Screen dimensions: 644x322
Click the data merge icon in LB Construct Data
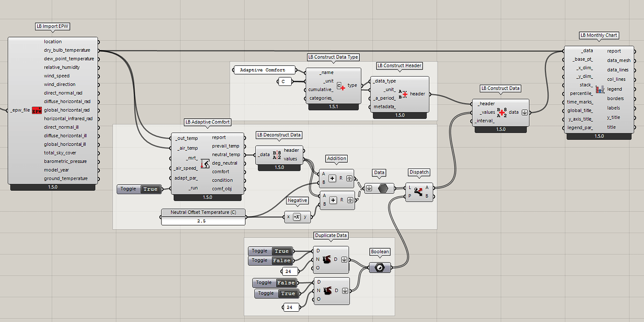[x=502, y=112]
